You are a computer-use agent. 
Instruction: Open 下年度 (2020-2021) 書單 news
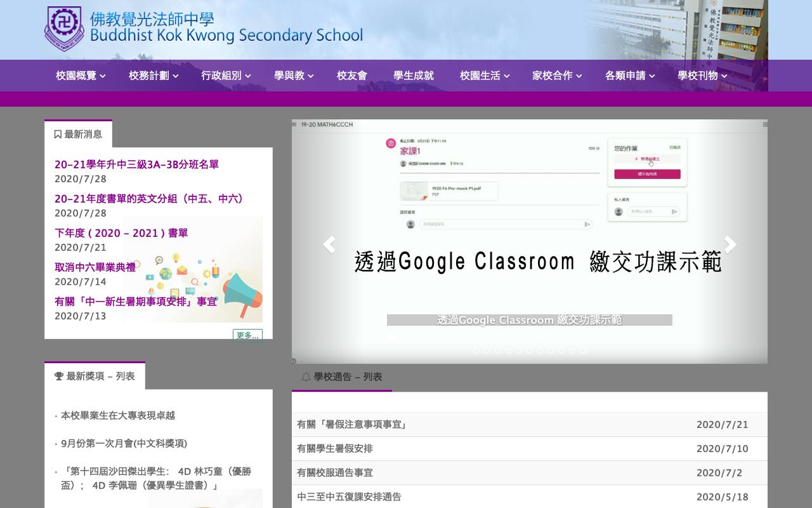click(121, 233)
